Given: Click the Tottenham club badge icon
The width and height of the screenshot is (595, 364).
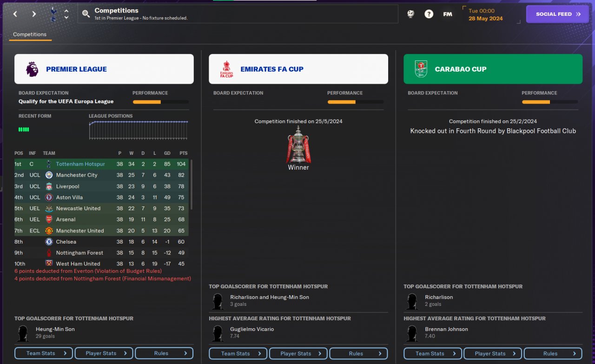Looking at the screenshot, I should pyautogui.click(x=53, y=14).
